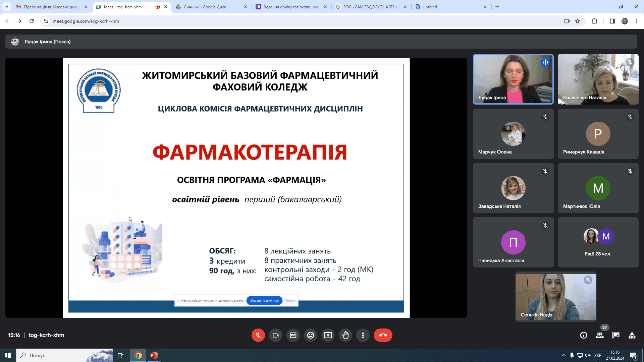Go forward in browser history
The image size is (644, 362).
click(x=19, y=21)
